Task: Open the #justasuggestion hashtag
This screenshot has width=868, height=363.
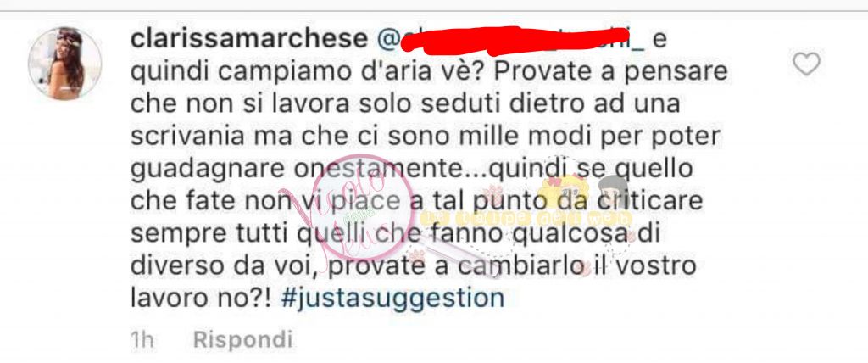Action: (x=392, y=298)
